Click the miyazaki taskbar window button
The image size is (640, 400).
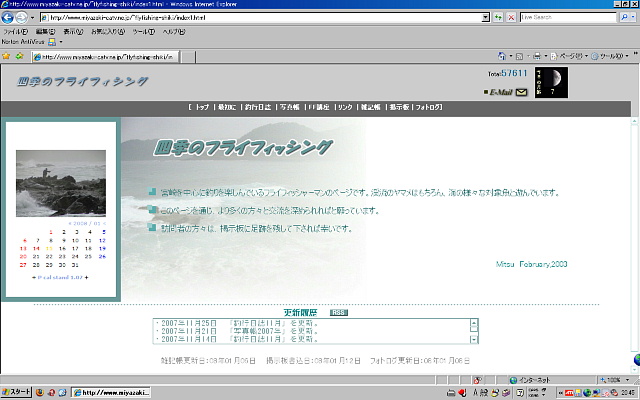[x=111, y=393]
